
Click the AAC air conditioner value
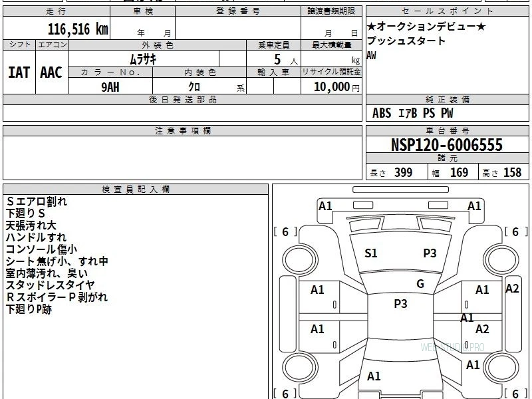click(51, 72)
